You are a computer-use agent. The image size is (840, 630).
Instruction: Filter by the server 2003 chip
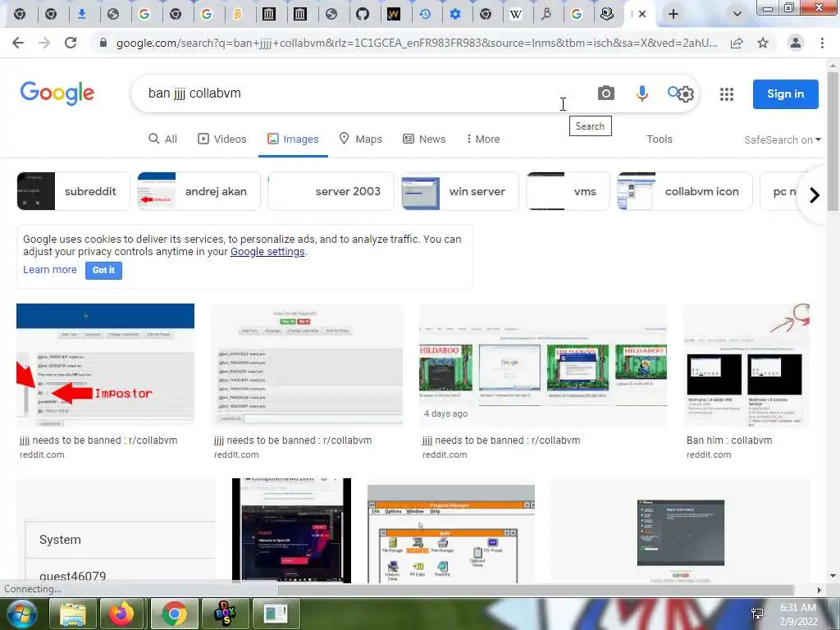coord(331,191)
